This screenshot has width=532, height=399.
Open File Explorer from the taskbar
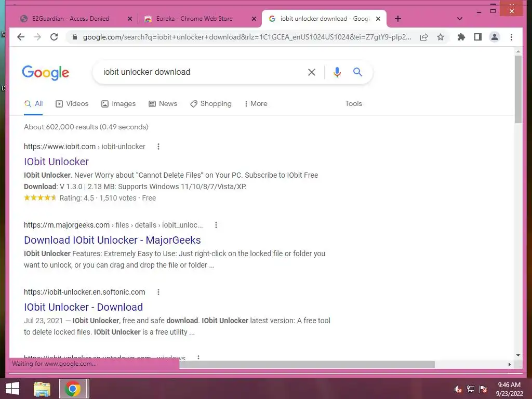click(42, 389)
